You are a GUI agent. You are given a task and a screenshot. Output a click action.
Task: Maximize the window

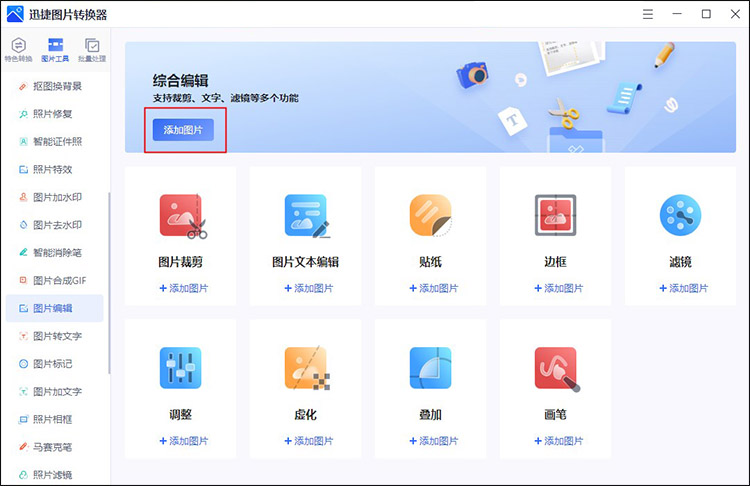pos(706,14)
